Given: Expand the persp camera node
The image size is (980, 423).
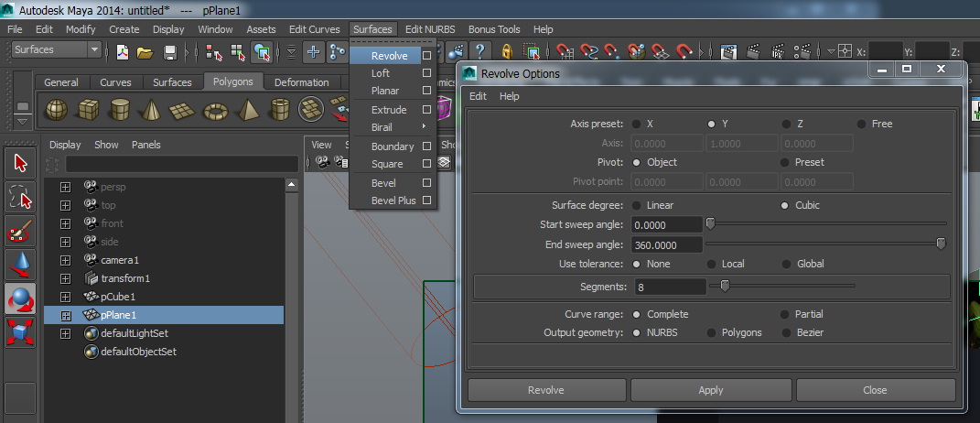Looking at the screenshot, I should click(66, 187).
